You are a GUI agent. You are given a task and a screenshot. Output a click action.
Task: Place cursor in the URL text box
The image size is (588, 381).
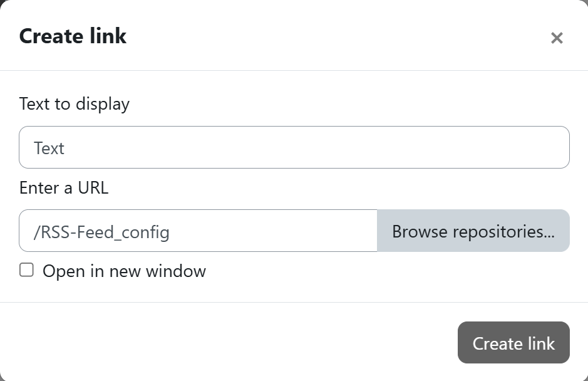click(198, 231)
